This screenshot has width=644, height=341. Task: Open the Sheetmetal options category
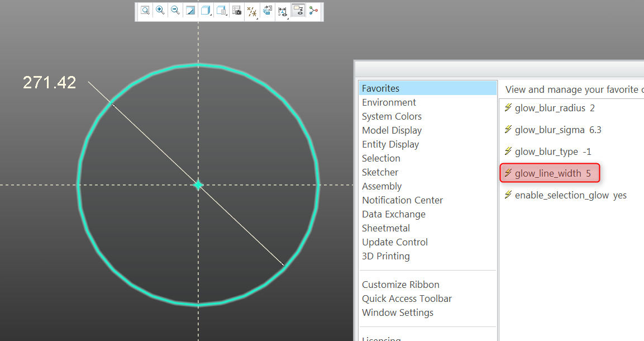(385, 228)
